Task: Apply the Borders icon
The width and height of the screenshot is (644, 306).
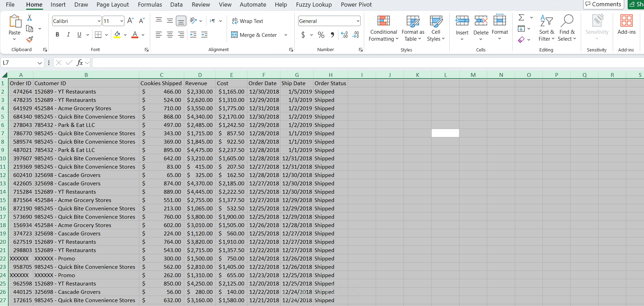Action: point(98,35)
